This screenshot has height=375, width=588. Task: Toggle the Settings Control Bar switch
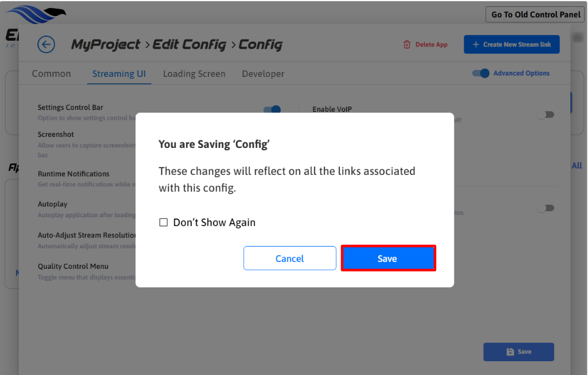click(x=272, y=109)
